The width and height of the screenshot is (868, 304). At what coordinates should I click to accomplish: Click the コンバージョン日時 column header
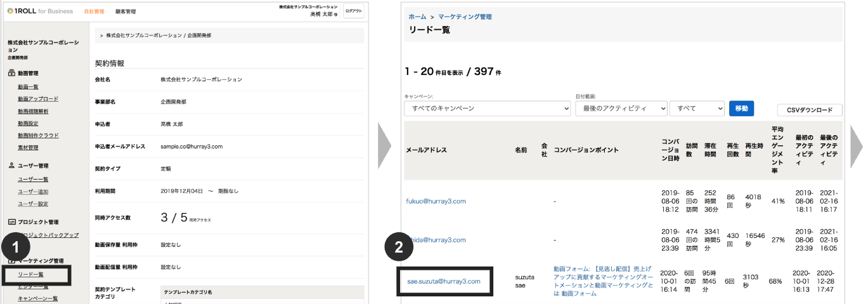click(670, 150)
